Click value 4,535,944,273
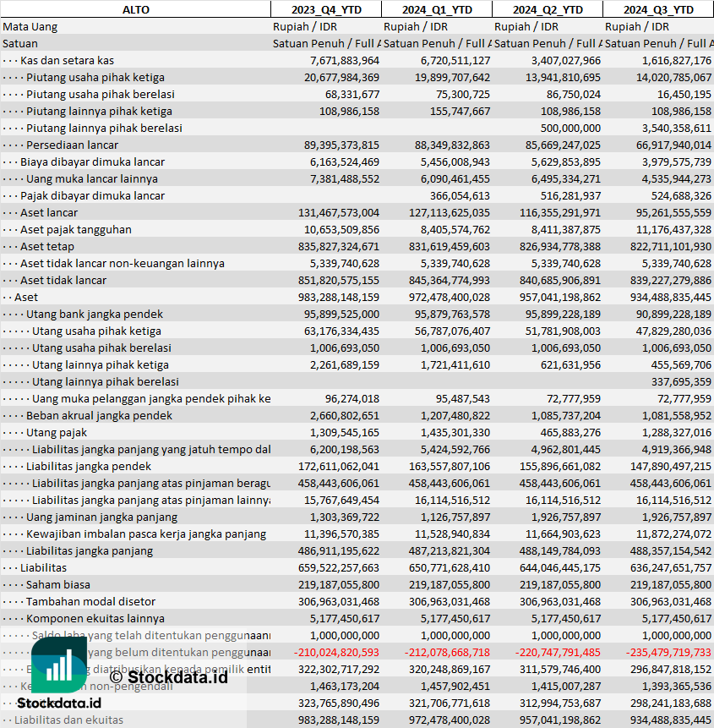714x728 pixels. [x=677, y=178]
